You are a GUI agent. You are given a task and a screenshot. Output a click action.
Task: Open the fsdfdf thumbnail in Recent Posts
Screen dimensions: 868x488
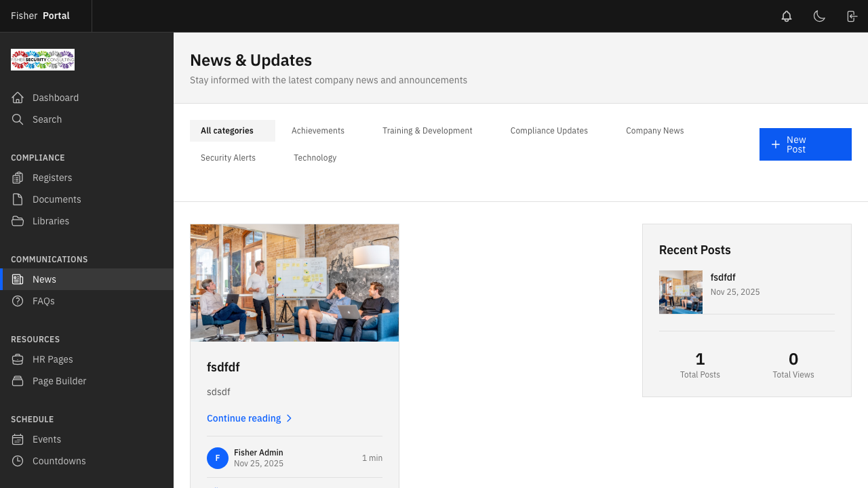pos(681,292)
